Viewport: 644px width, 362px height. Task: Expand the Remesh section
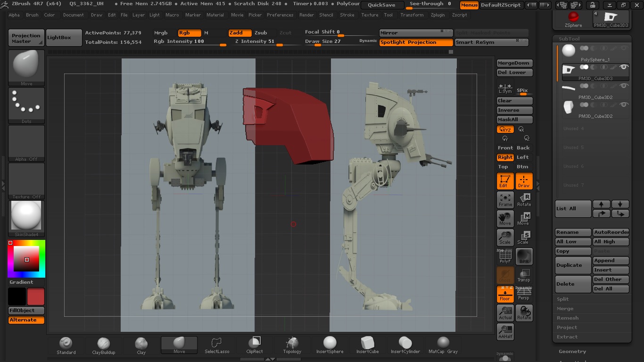[x=568, y=318]
